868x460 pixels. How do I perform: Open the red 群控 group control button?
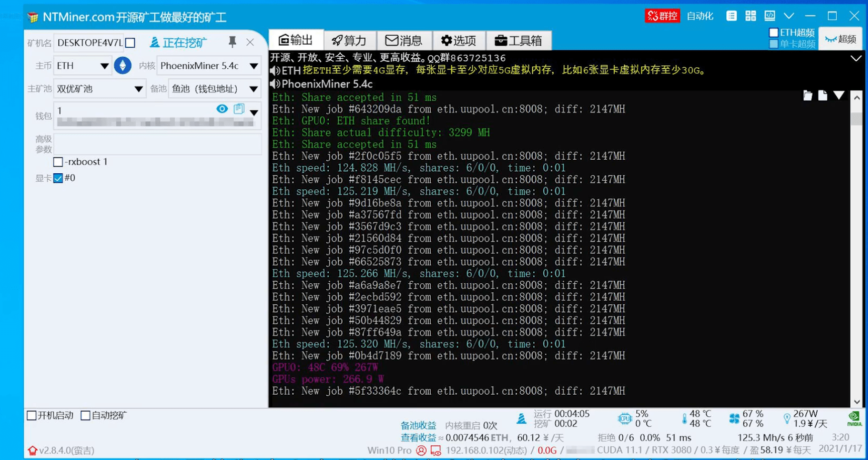[662, 16]
